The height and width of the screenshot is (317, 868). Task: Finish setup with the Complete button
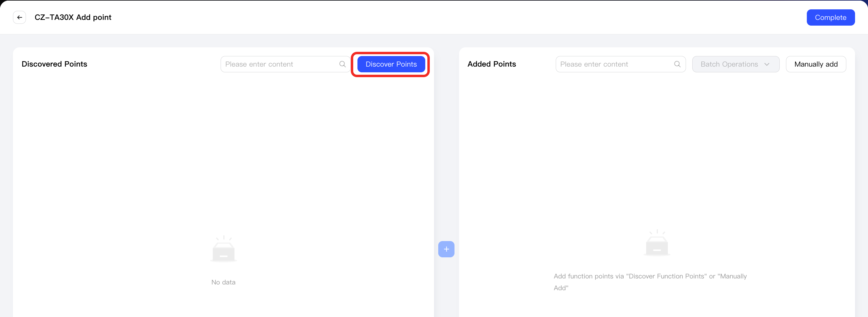click(x=830, y=17)
